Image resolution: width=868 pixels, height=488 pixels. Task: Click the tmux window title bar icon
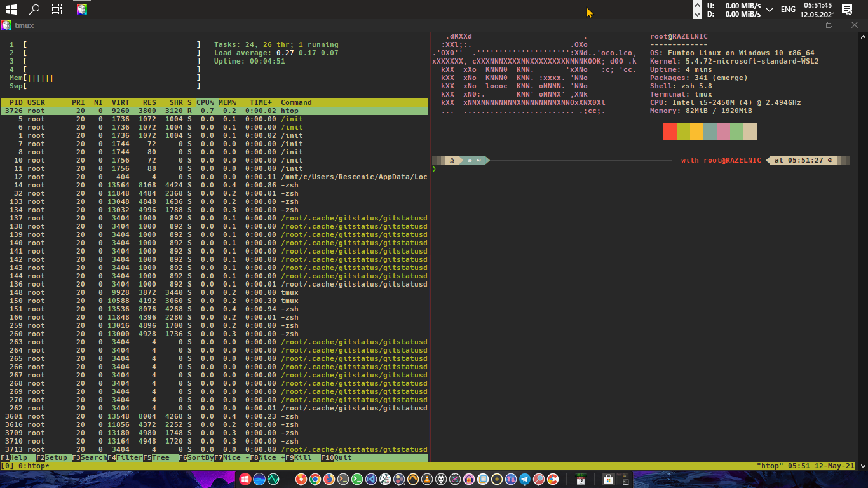(6, 25)
